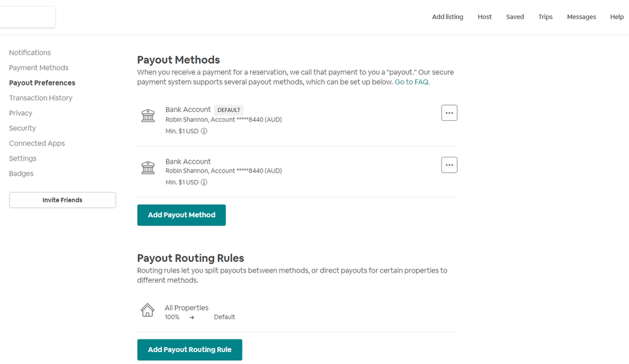The image size is (629, 364).
Task: Click the bank icon of second bank account
Action: pos(148,168)
